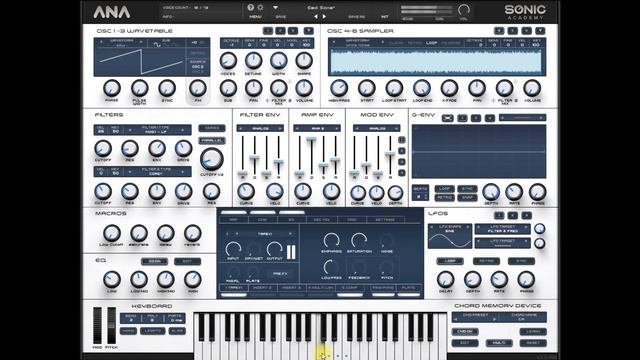The image size is (640, 360).
Task: Select oscillator 6 button in OSC 4-6 Sampler
Action: (x=527, y=31)
